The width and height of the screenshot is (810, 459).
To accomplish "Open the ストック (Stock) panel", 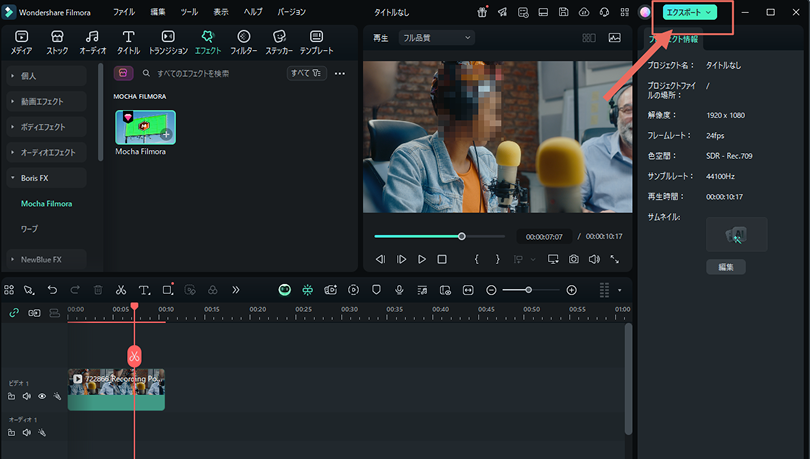I will point(57,42).
